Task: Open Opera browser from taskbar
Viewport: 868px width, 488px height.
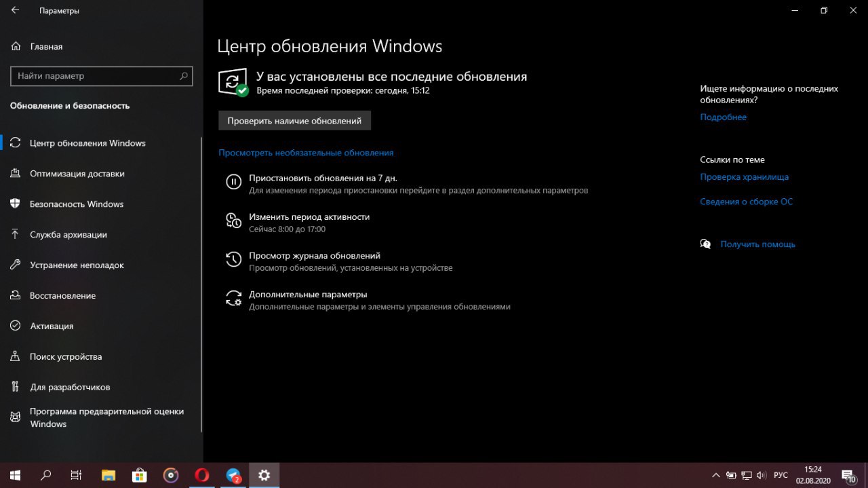Action: (x=202, y=475)
